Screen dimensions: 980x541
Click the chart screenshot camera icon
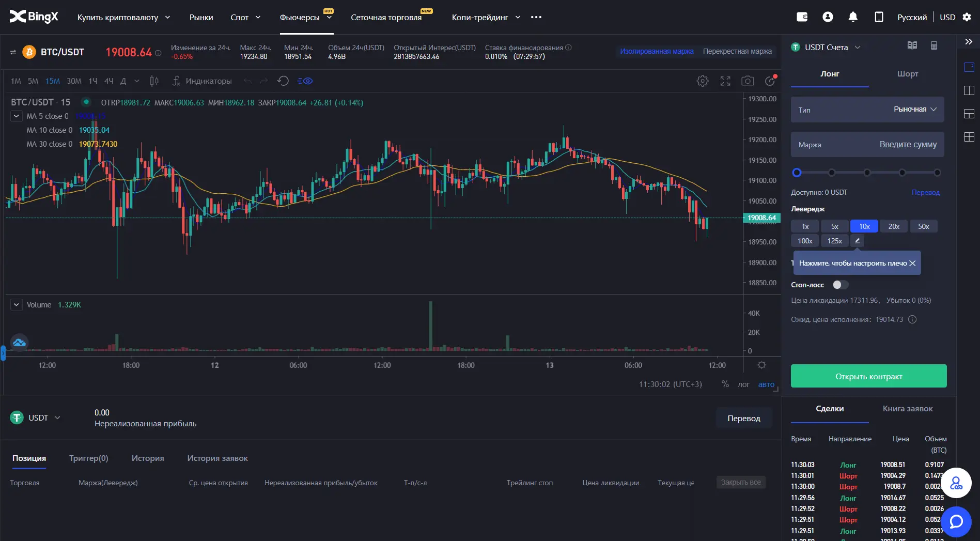pyautogui.click(x=747, y=81)
